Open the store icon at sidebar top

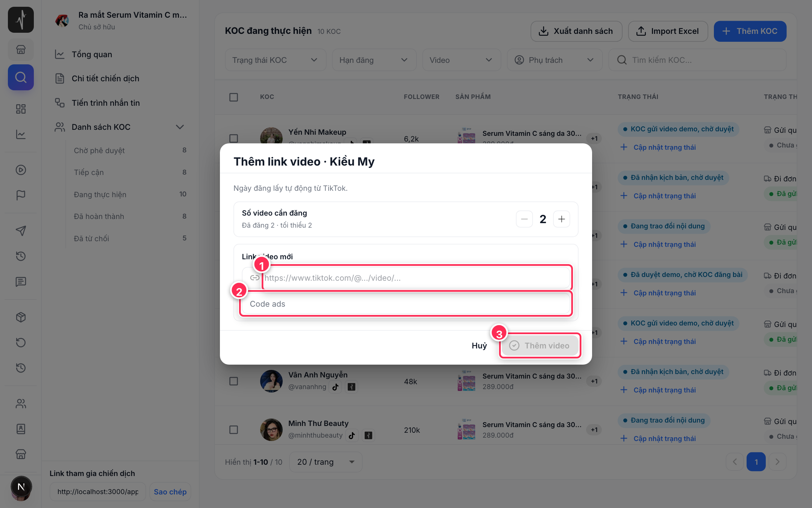pyautogui.click(x=21, y=49)
